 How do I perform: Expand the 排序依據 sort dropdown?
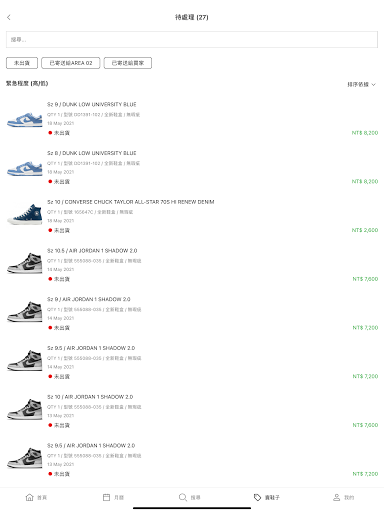coord(362,84)
